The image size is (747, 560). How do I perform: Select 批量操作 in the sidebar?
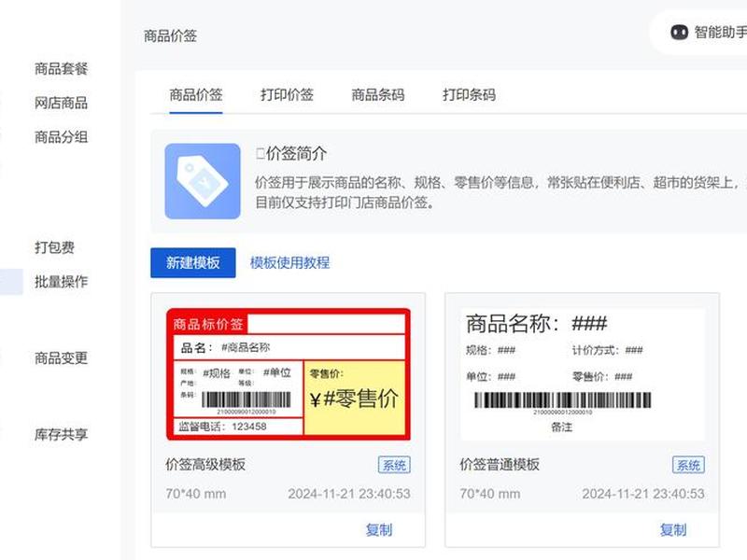click(x=61, y=282)
